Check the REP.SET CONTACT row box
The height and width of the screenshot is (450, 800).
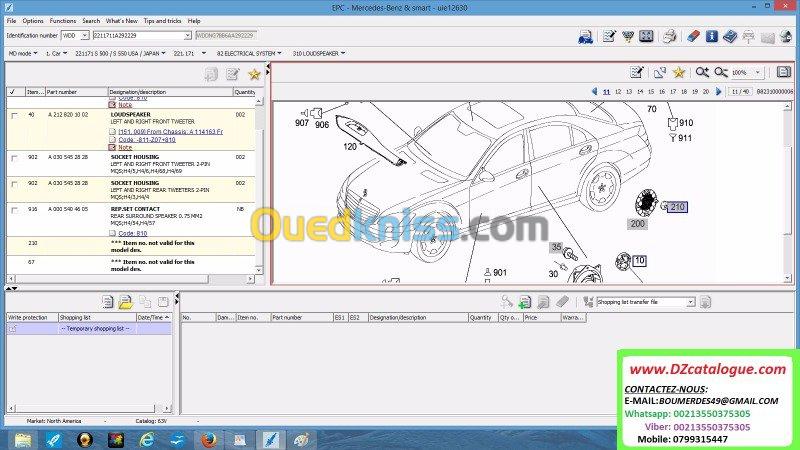pyautogui.click(x=14, y=210)
